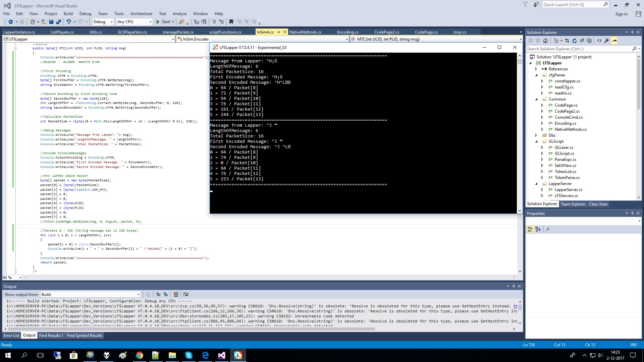Screen dimensions: 644x362
Task: Open Properties via the wrench icon
Action: [607, 41]
